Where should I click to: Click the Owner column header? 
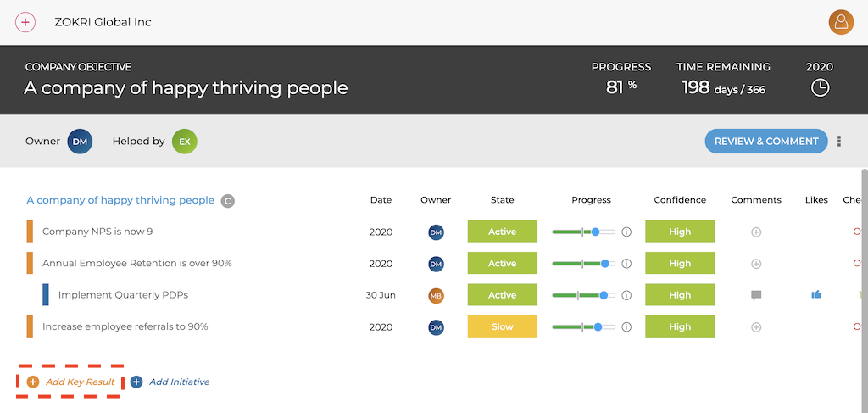tap(436, 200)
